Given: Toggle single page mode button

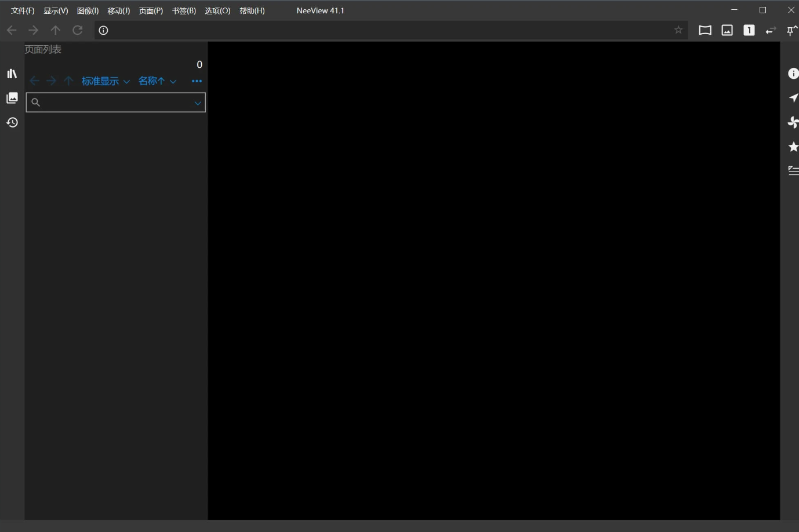Looking at the screenshot, I should pos(749,30).
